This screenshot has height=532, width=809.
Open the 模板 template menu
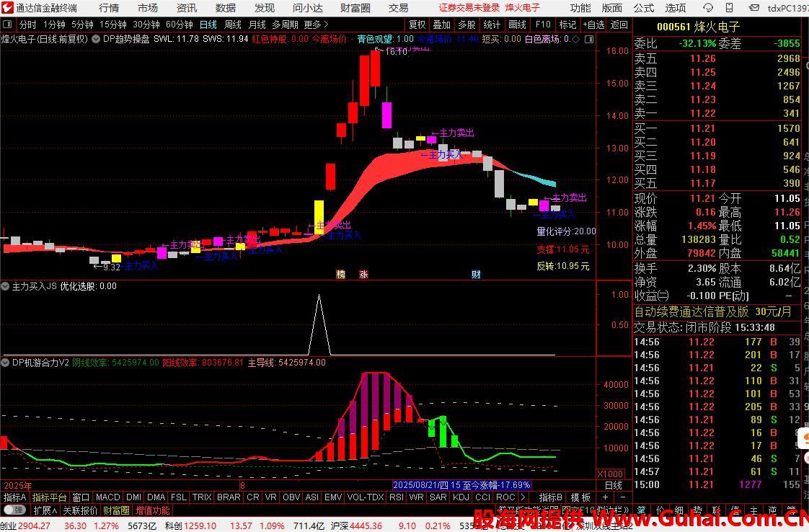coord(580,497)
